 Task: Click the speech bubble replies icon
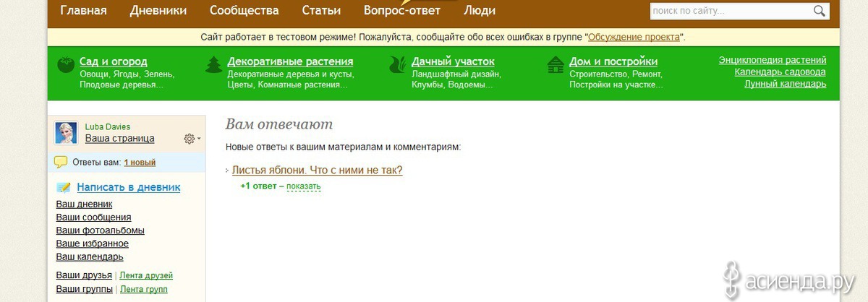(61, 162)
